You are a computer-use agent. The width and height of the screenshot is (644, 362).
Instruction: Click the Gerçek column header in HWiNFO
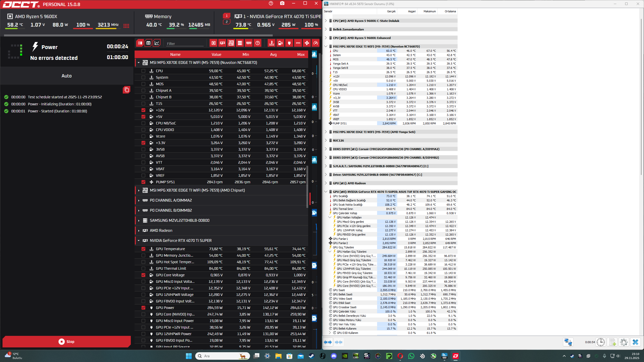[x=387, y=11]
